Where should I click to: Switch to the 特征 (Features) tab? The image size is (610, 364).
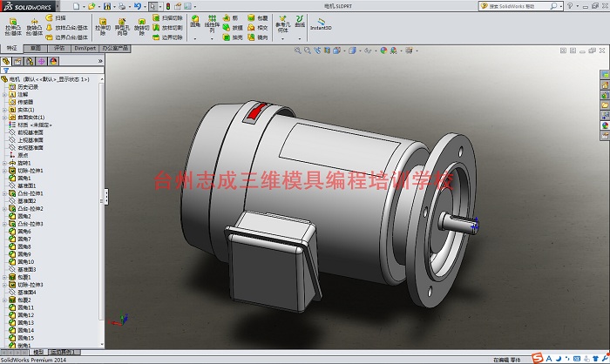point(11,48)
